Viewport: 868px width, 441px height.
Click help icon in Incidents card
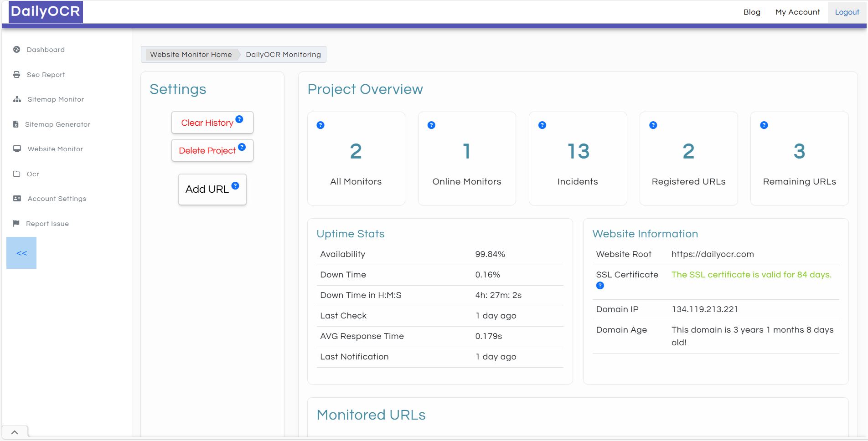542,125
